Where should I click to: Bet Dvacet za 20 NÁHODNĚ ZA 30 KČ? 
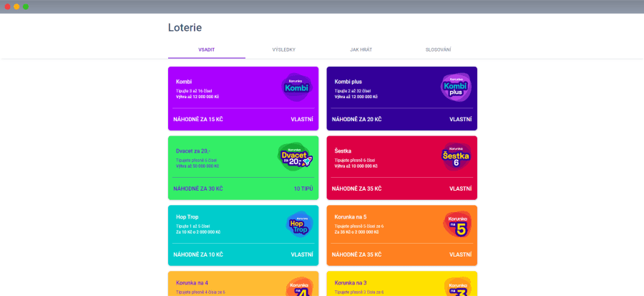(x=198, y=188)
